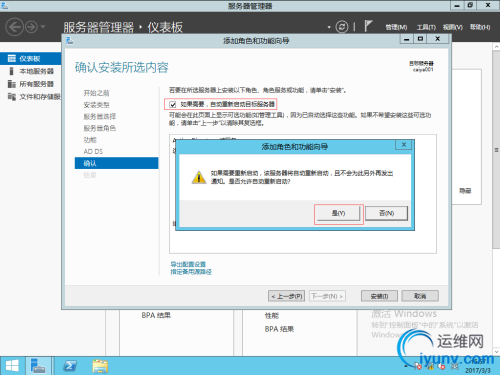Click the 所有服务器 sidebar icon
Screen dimensions: 500x375
pyautogui.click(x=12, y=84)
